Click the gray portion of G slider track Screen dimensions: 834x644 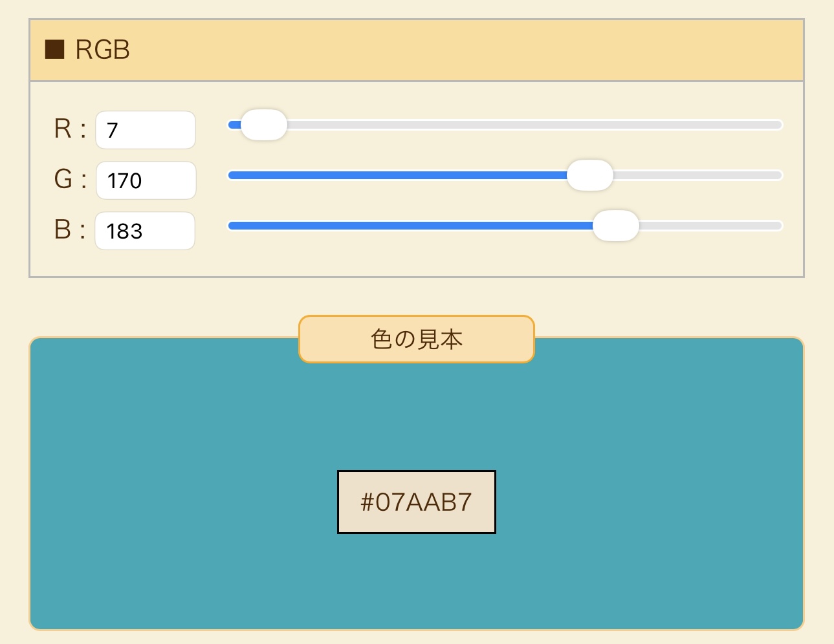tap(699, 175)
